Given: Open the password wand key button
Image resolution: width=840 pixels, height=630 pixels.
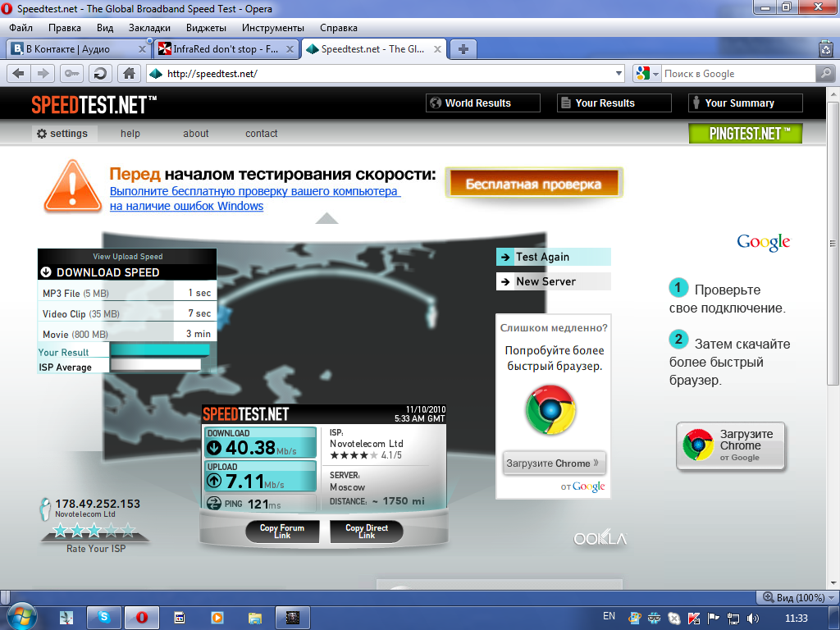Looking at the screenshot, I should 71,73.
